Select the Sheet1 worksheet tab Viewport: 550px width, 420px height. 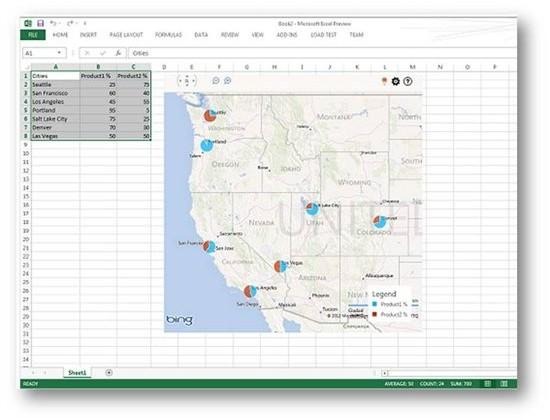coord(77,373)
